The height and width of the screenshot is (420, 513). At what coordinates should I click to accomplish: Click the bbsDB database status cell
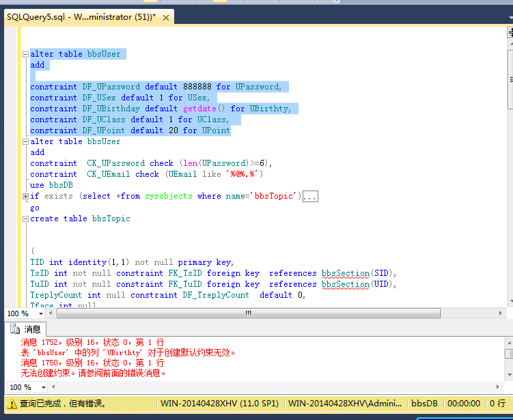(x=424, y=404)
